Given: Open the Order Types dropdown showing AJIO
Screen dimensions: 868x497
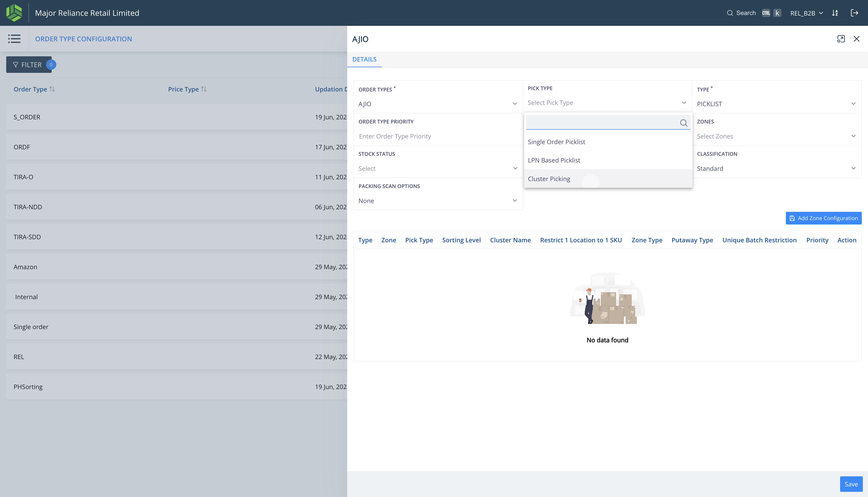Looking at the screenshot, I should tap(438, 104).
